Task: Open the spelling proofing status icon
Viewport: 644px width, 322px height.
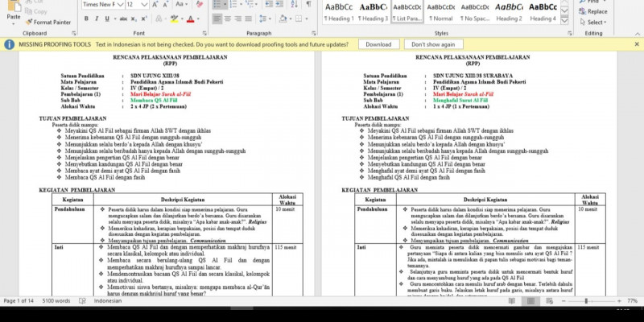Action: pyautogui.click(x=82, y=301)
